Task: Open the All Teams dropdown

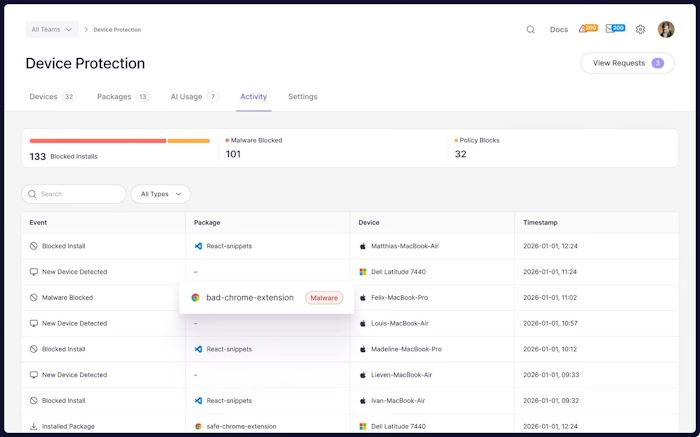Action: pos(52,29)
